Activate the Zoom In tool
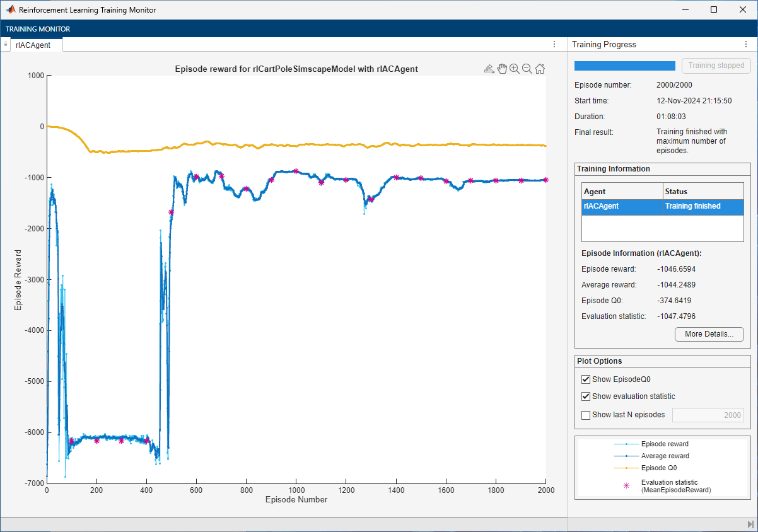Screen dimensions: 758x532 515,69
